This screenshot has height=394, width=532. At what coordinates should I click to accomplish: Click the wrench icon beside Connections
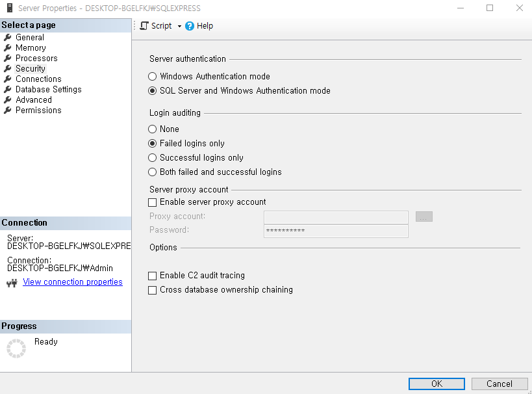pyautogui.click(x=7, y=79)
